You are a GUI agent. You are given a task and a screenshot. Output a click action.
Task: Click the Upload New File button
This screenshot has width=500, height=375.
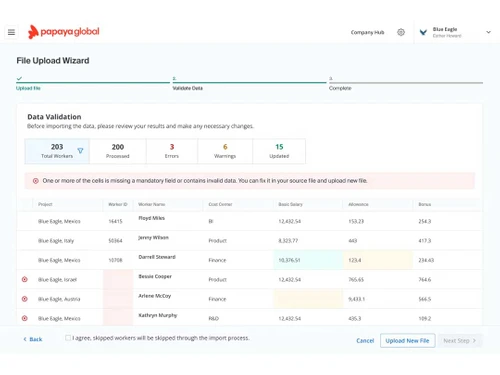tap(407, 341)
